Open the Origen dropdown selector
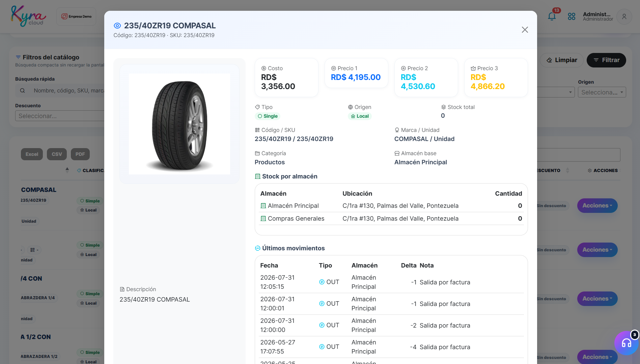This screenshot has width=640, height=364. click(602, 92)
